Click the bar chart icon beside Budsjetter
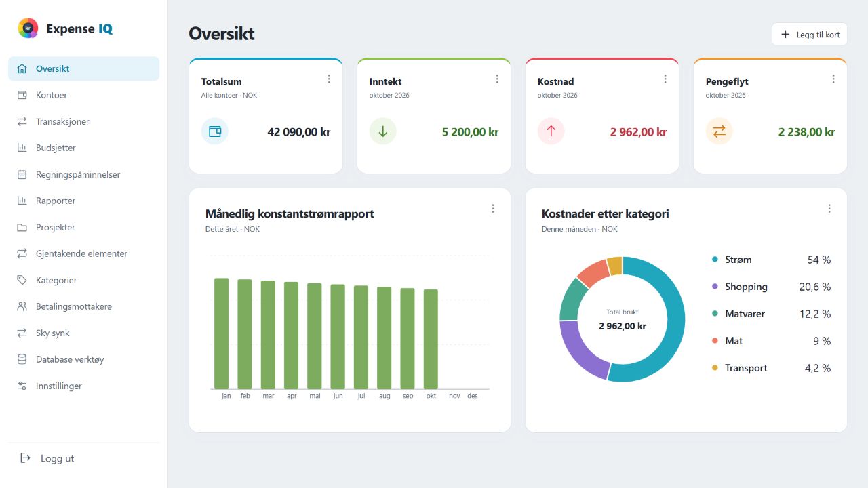The image size is (868, 488). 22,148
